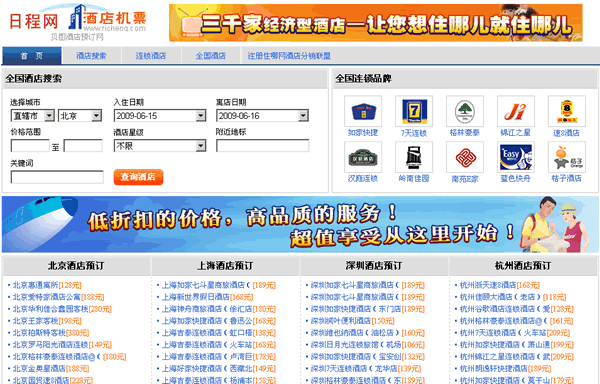Viewport: 600px width, 384px height.
Task: Click the 7天连锁 brand logo
Action: [x=414, y=111]
